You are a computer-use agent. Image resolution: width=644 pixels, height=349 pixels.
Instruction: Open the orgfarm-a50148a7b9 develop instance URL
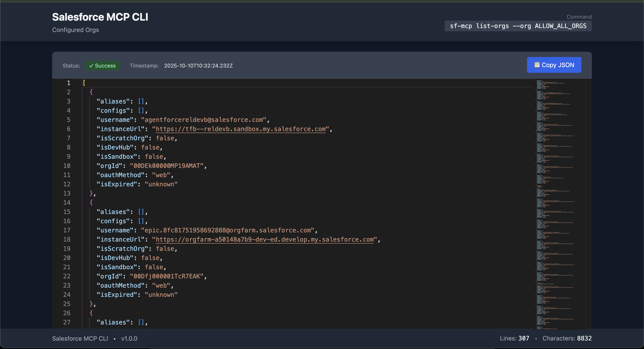265,239
